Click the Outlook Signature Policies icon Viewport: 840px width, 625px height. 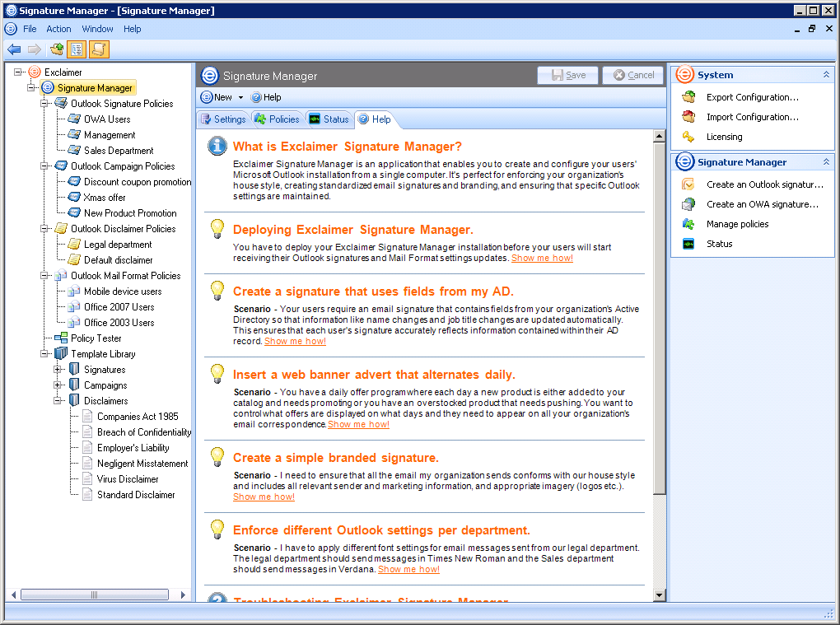(x=61, y=103)
